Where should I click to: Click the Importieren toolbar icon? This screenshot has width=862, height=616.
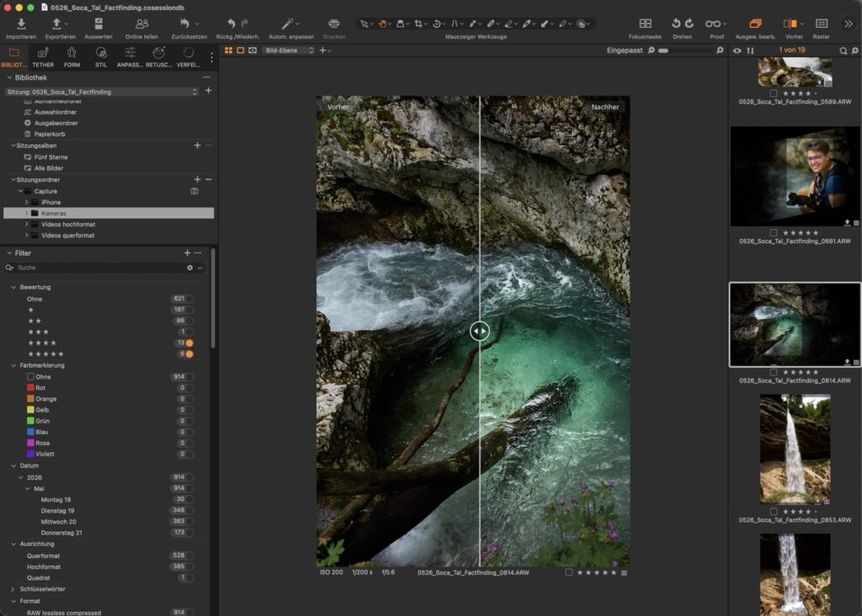pyautogui.click(x=21, y=24)
